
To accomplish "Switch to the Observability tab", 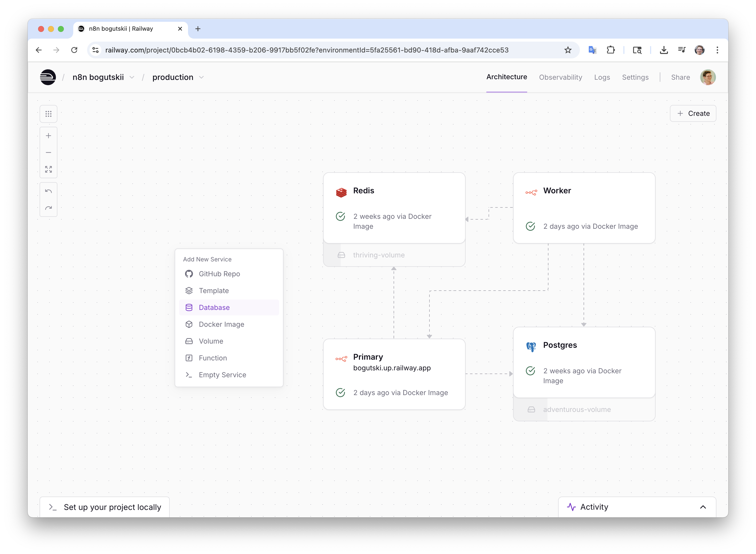I will [x=560, y=77].
